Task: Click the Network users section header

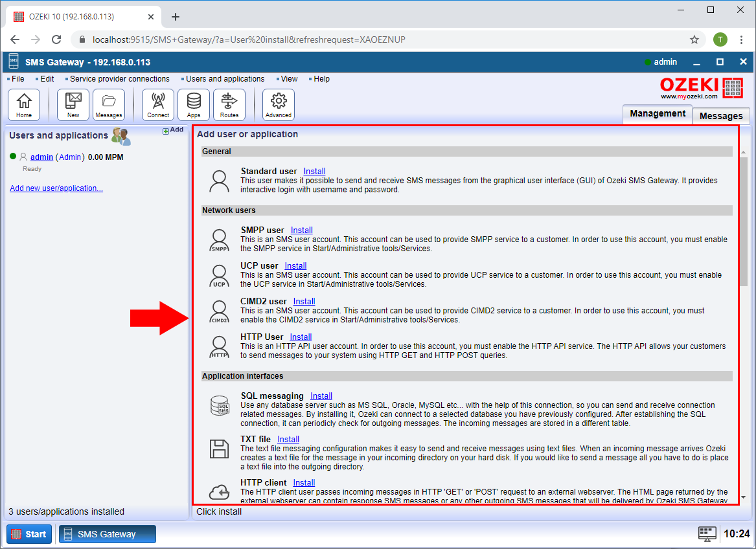Action: pos(466,210)
